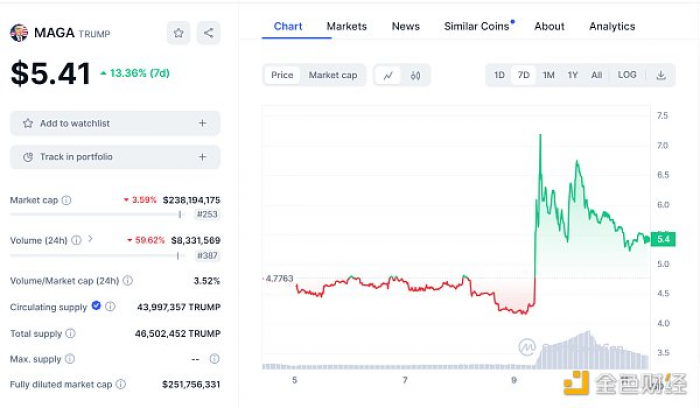Viewport: 700px width, 408px height.
Task: Open the About tab
Action: pyautogui.click(x=550, y=26)
